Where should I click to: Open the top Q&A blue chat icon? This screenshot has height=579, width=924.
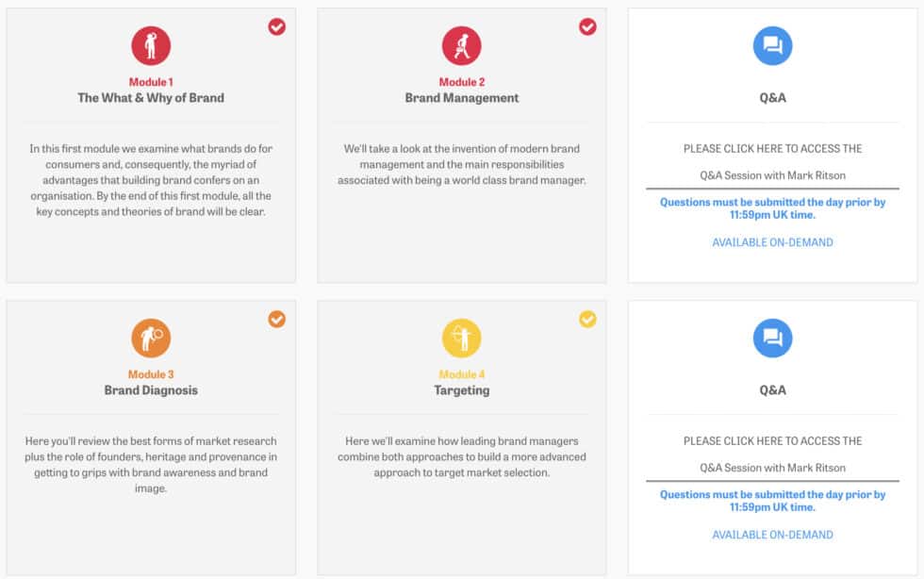771,44
